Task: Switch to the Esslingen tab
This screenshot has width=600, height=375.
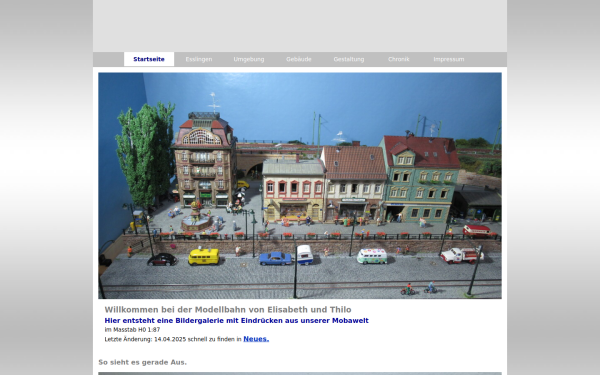Action: point(199,59)
